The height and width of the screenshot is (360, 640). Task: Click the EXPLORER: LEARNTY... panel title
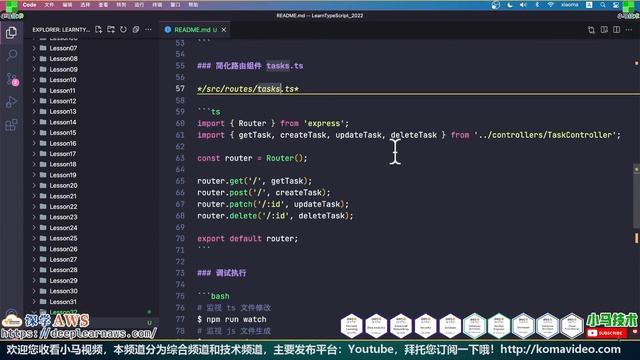tap(61, 30)
